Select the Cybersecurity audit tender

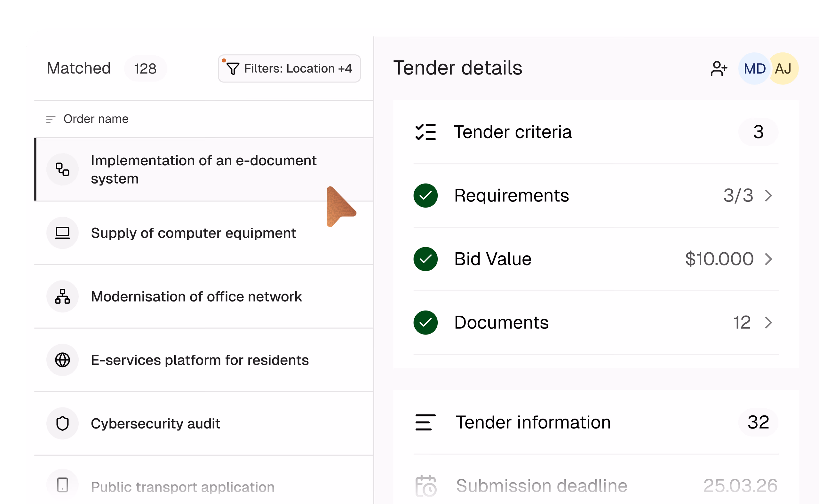204,423
